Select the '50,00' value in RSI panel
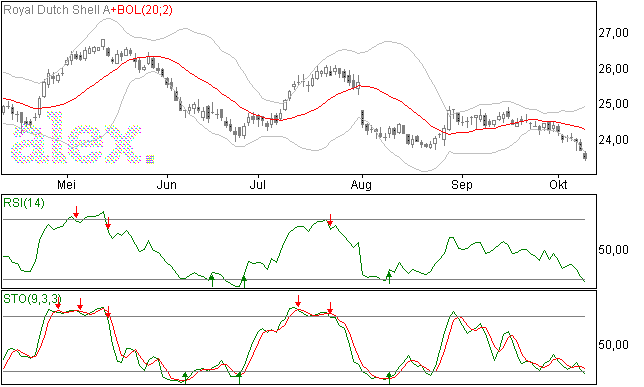This screenshot has height=387, width=644. 613,249
